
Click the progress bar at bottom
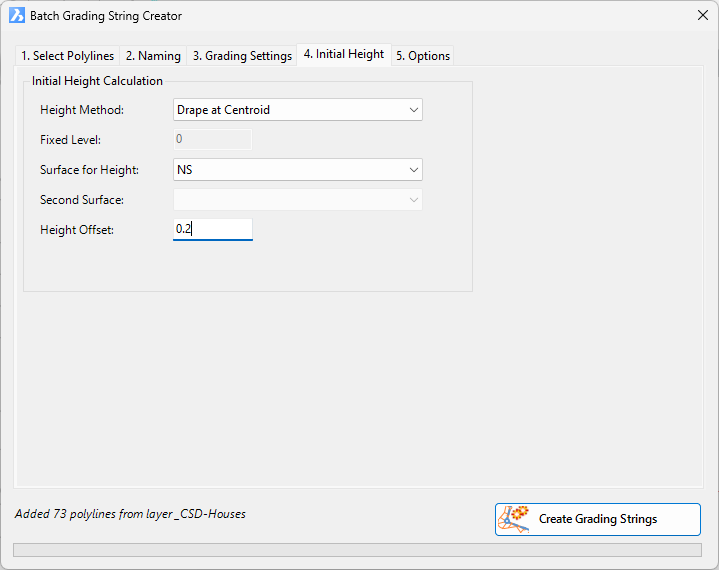(x=357, y=550)
